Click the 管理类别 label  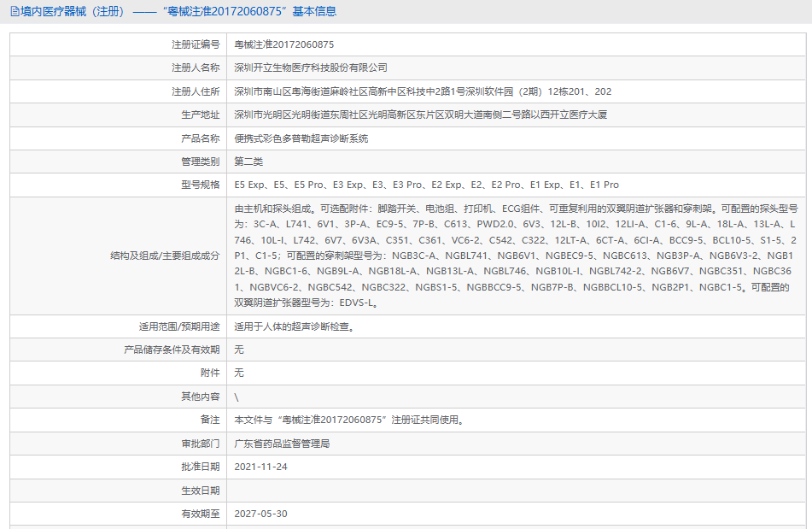(201, 162)
